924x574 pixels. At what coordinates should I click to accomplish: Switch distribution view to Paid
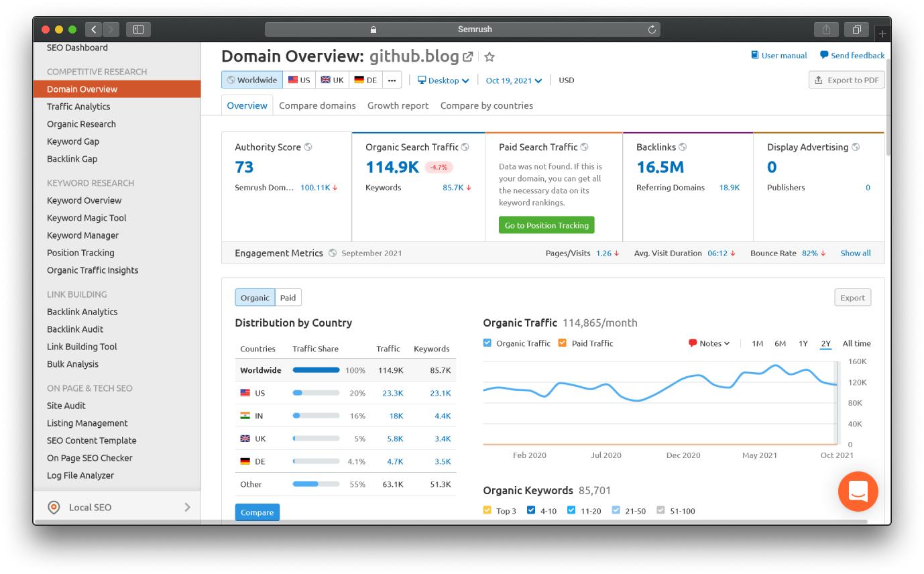288,298
